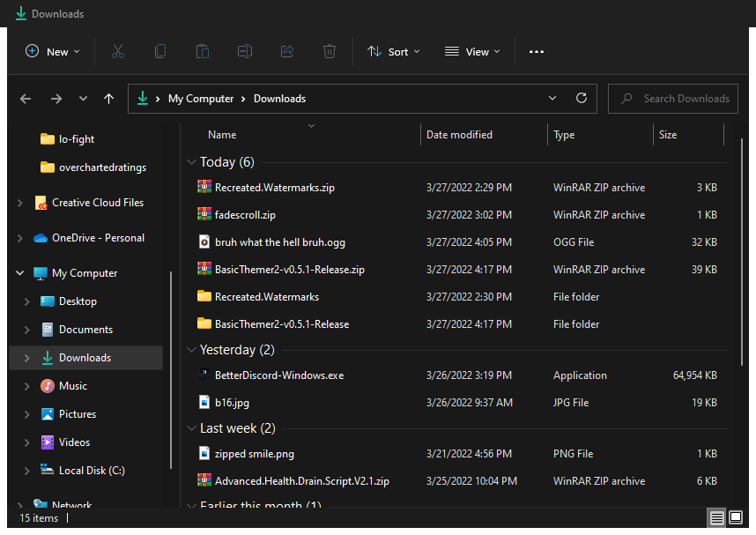This screenshot has width=756, height=535.
Task: Click the Search Downloads field
Action: [672, 98]
